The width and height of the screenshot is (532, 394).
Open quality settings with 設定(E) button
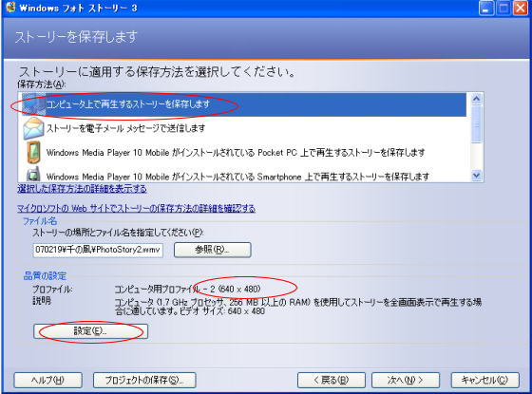pos(90,331)
